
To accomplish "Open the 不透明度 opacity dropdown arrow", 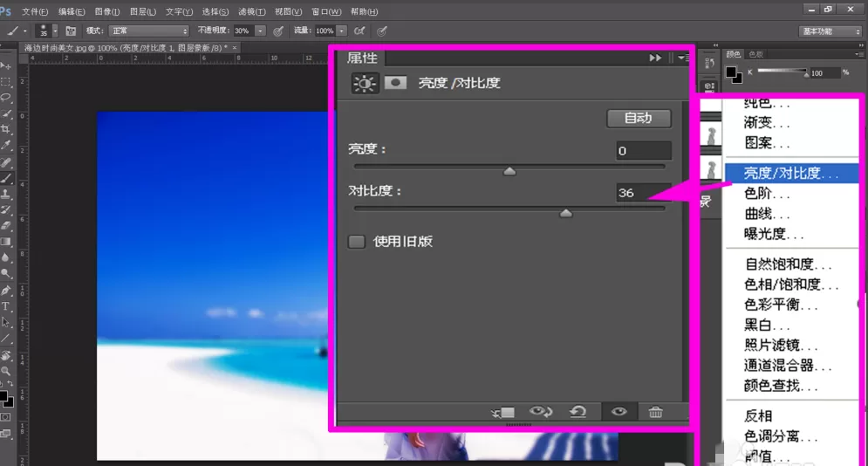I will (x=260, y=31).
